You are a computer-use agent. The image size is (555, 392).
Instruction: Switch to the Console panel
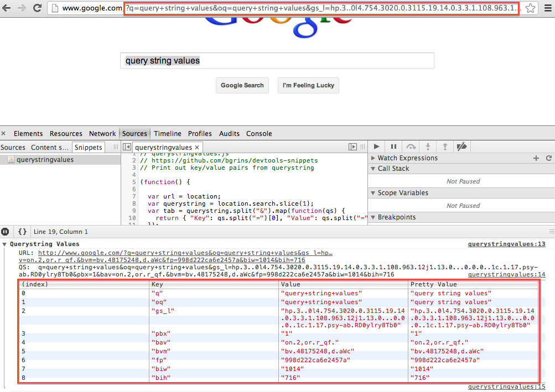coord(259,133)
